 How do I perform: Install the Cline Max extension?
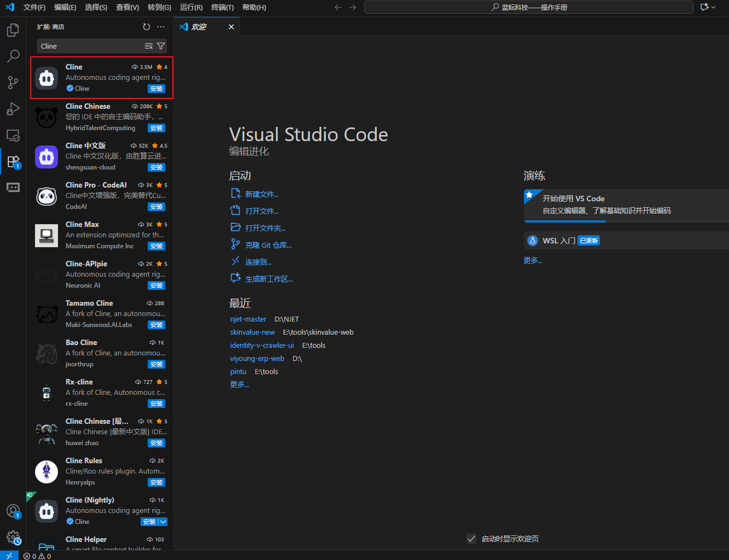(156, 246)
